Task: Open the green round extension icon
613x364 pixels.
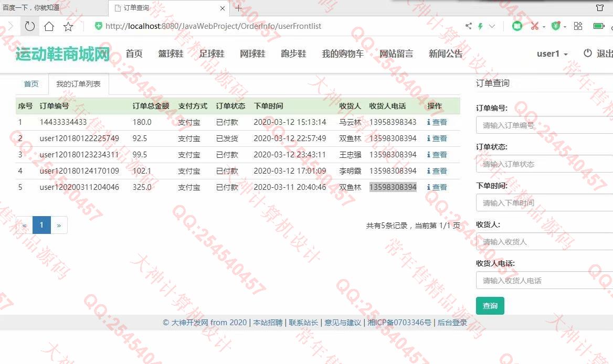Action: click(517, 26)
